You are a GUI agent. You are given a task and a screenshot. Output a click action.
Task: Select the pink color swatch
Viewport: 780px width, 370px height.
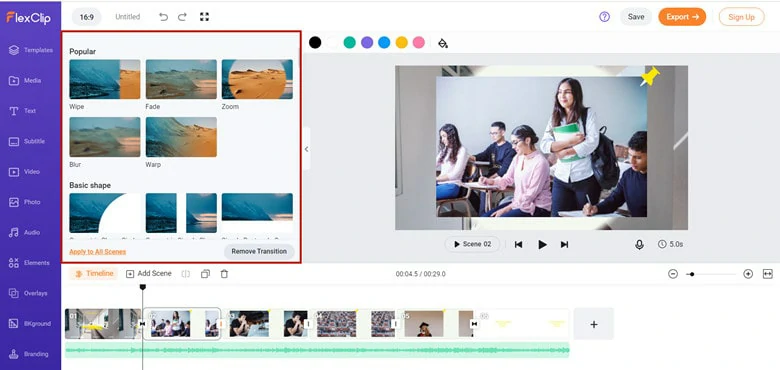pos(419,43)
